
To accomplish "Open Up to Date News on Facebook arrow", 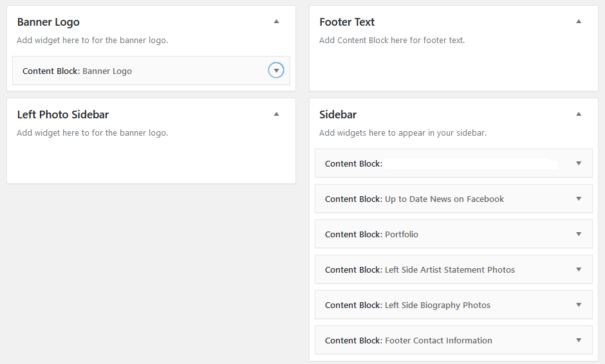I will pyautogui.click(x=579, y=199).
